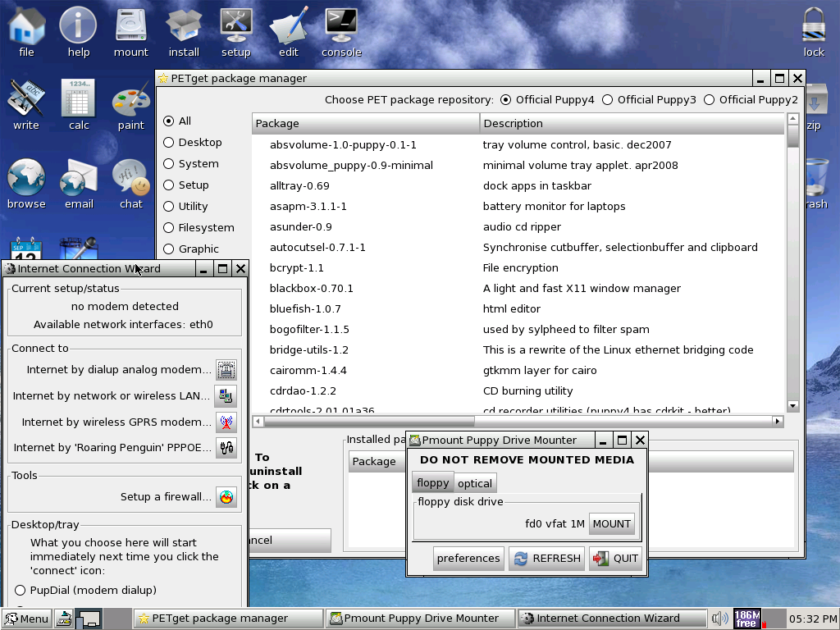Launch the calc spreadsheet icon
This screenshot has height=630, width=840.
[79, 104]
